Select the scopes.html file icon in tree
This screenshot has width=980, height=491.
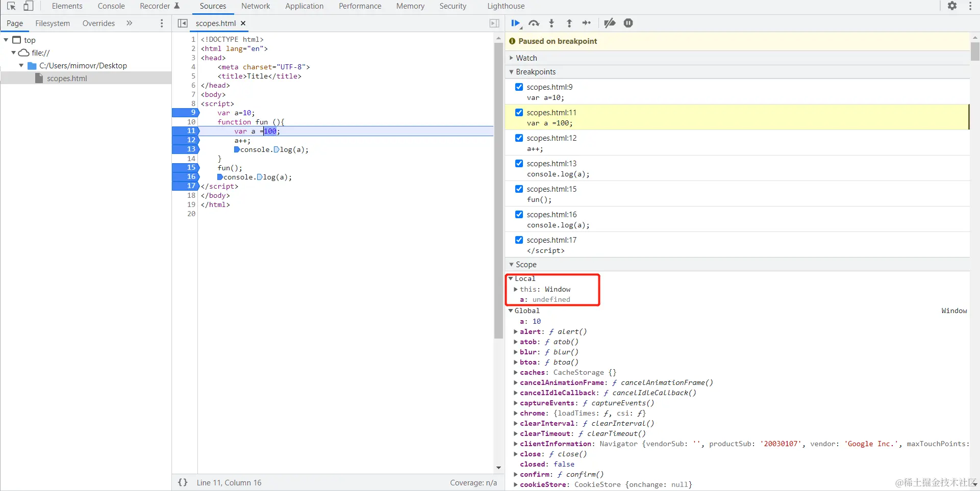(x=39, y=78)
